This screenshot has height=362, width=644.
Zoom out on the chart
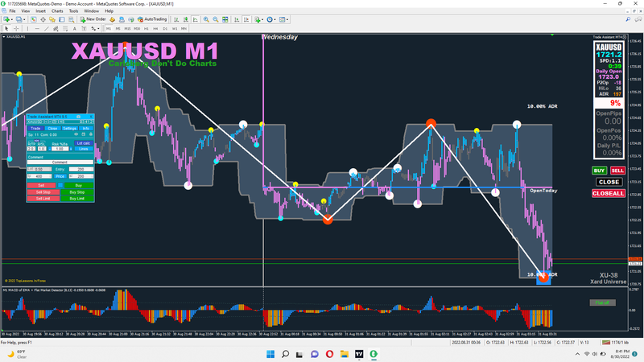tap(216, 19)
